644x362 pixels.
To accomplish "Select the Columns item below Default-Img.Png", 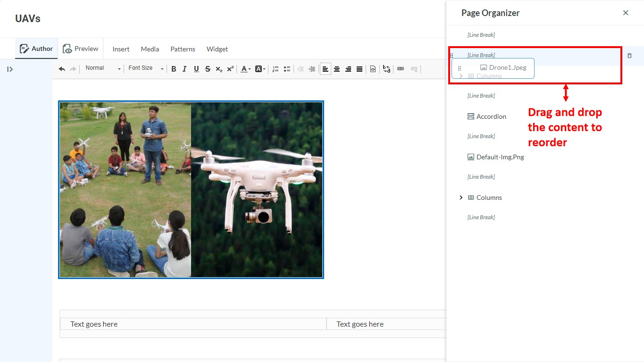I will 485,197.
